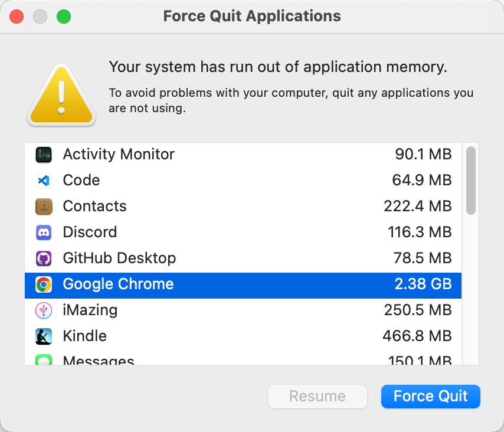Click the Discord app icon
504x432 pixels.
tap(44, 233)
